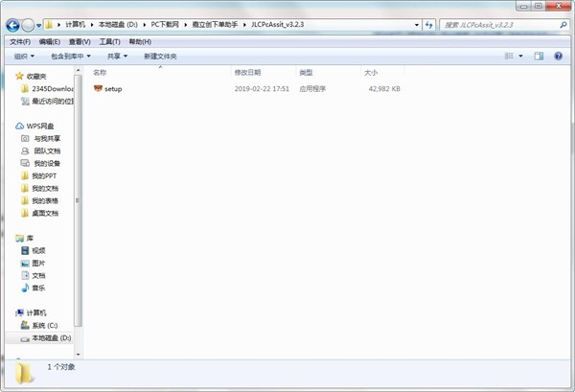The width and height of the screenshot is (575, 392).
Task: Select 收藏夹 in the navigation pane
Action: coord(32,77)
